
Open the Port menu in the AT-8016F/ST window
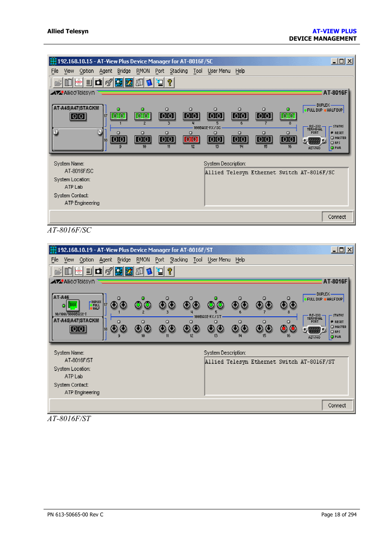(x=159, y=260)
